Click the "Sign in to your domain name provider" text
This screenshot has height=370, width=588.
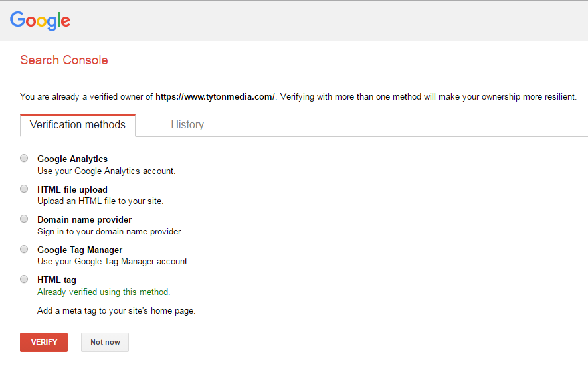pos(110,232)
